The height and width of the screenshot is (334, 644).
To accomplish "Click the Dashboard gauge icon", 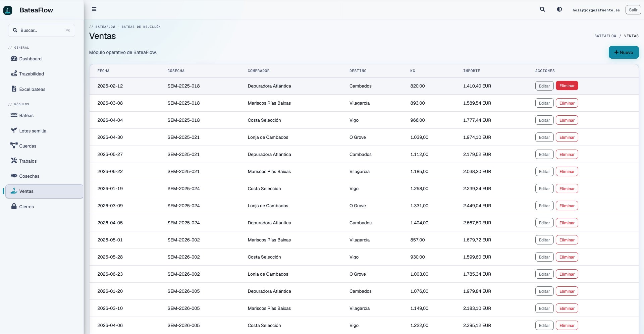I will click(14, 59).
